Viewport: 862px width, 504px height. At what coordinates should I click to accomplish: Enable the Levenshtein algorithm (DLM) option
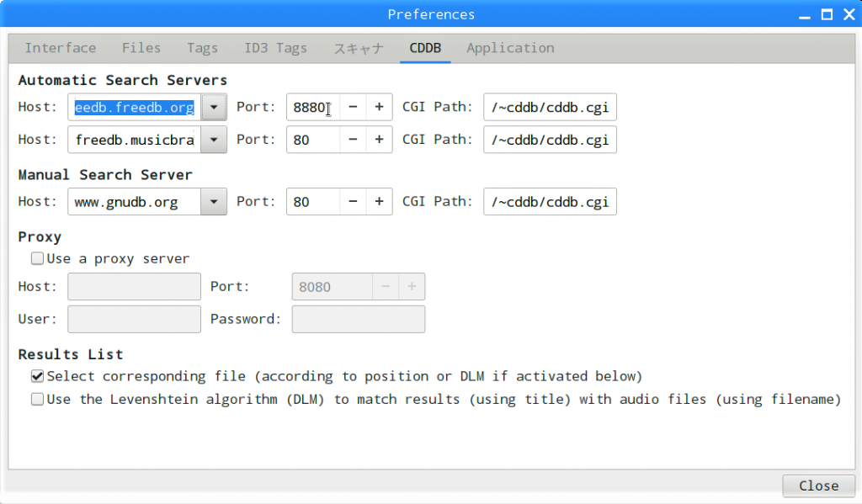[37, 400]
